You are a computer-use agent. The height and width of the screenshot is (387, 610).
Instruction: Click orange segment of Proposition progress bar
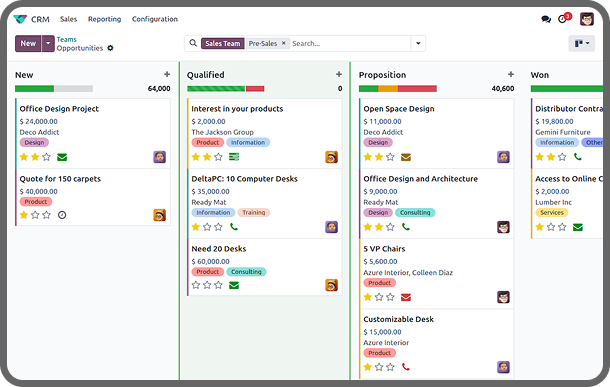click(x=388, y=89)
